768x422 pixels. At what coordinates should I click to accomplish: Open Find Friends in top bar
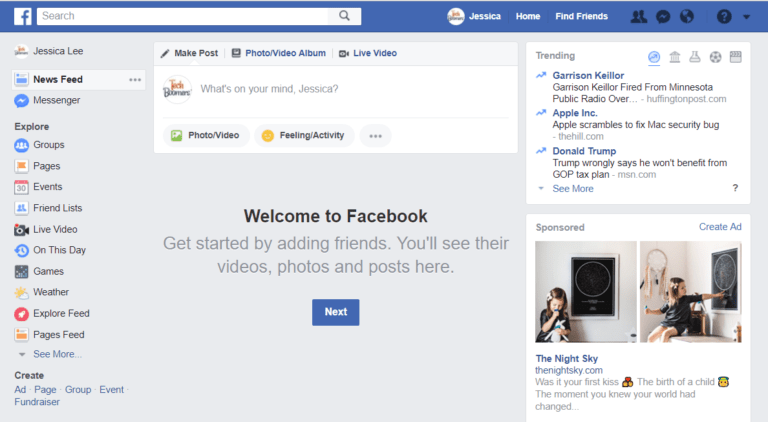pos(581,16)
